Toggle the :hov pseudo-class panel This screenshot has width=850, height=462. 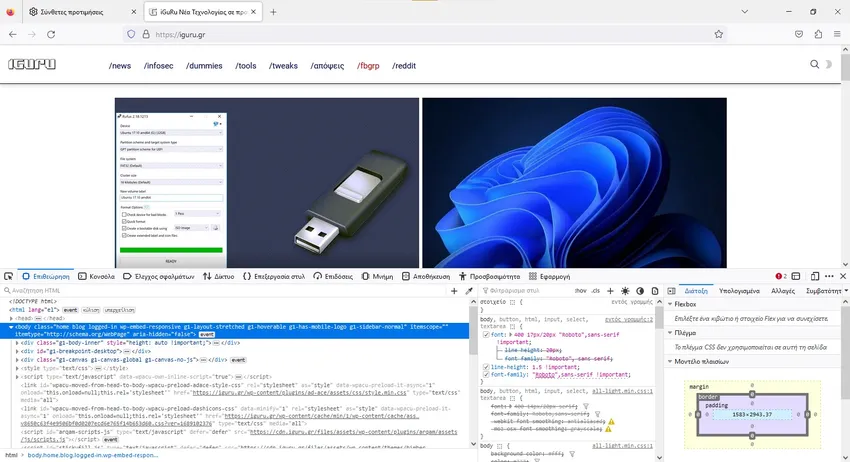(581, 291)
